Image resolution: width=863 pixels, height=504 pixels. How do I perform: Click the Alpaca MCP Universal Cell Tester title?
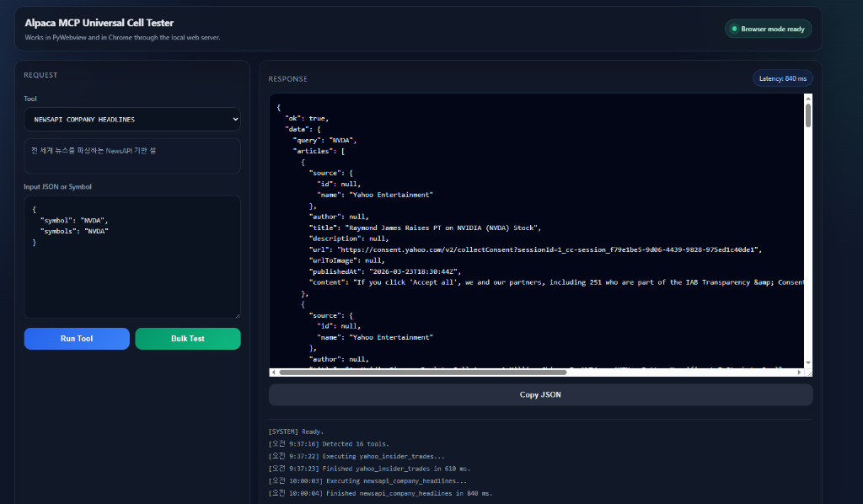pos(99,23)
